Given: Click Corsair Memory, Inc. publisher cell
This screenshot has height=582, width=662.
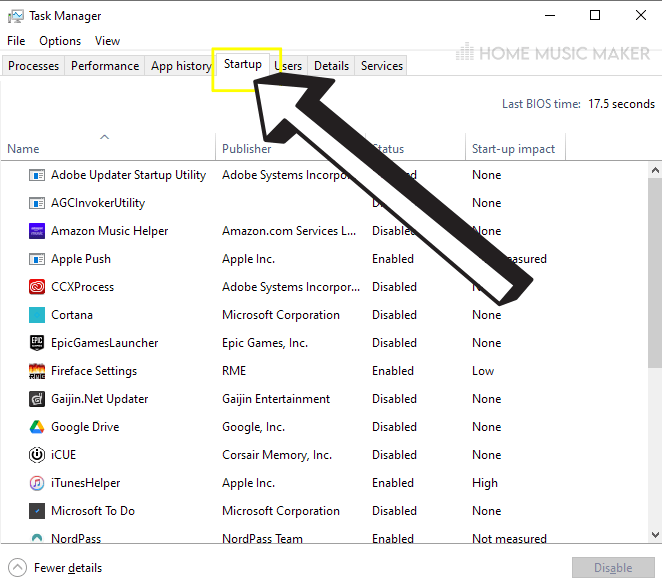Looking at the screenshot, I should [x=277, y=455].
